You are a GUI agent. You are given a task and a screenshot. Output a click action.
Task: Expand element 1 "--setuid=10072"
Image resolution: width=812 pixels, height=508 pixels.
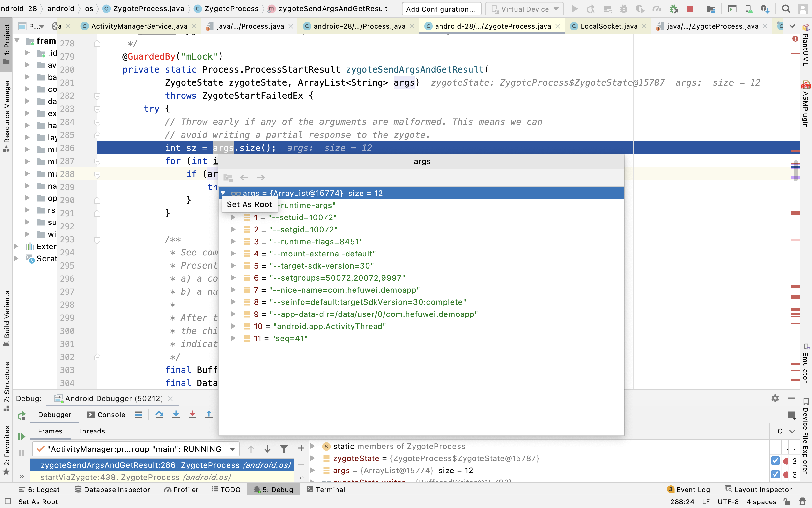click(x=233, y=217)
